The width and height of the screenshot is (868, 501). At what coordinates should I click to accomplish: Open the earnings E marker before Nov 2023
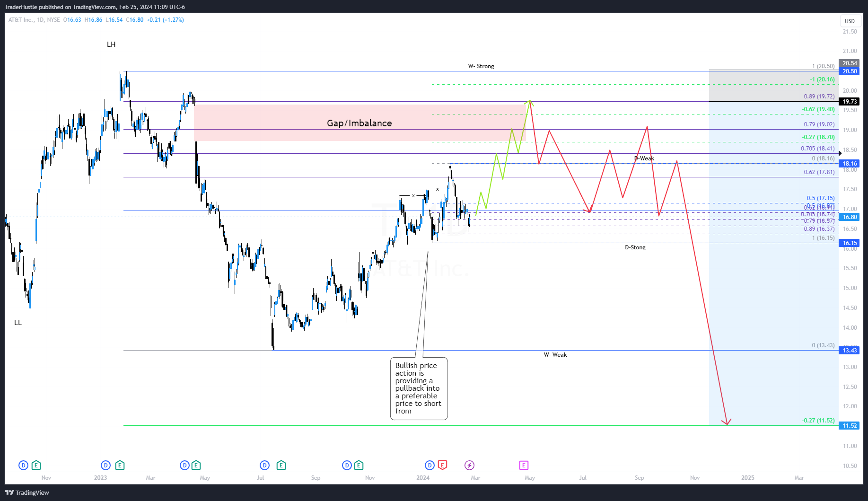point(359,466)
